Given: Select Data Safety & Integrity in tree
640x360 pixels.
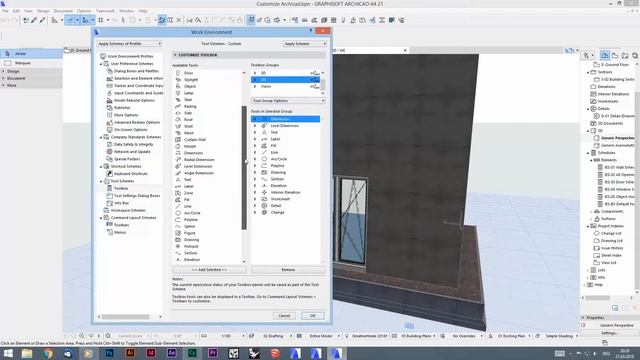Looking at the screenshot, I should pyautogui.click(x=133, y=144).
